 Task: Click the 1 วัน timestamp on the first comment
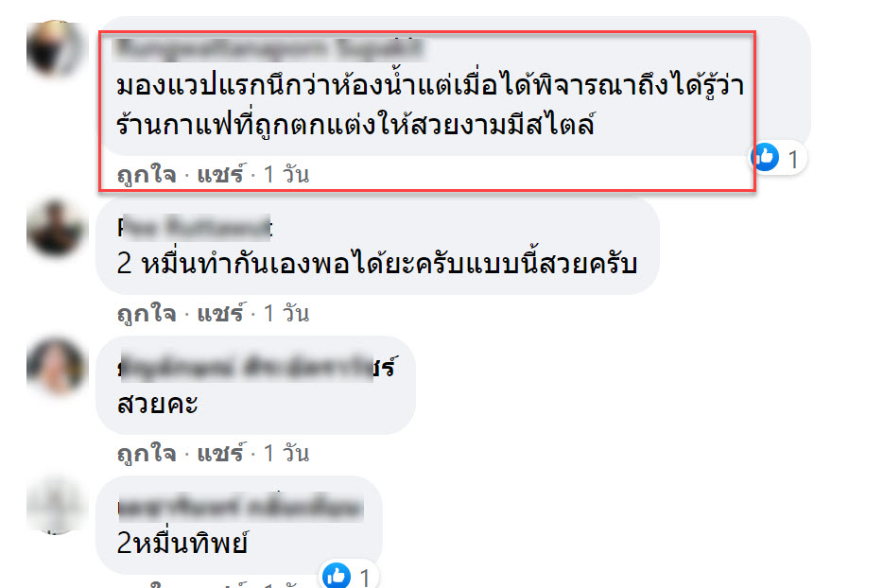pos(286,175)
